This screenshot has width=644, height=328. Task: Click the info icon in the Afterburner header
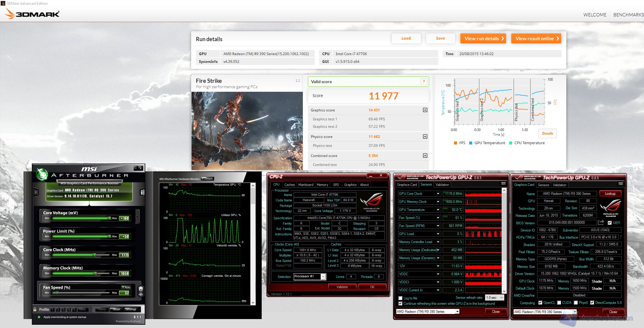point(141,193)
